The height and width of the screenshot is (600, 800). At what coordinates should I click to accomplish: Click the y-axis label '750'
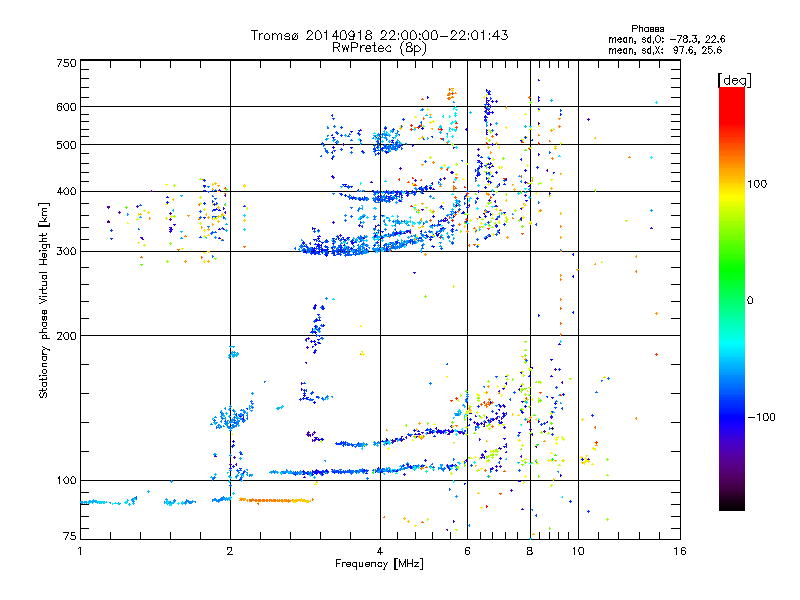(x=66, y=63)
